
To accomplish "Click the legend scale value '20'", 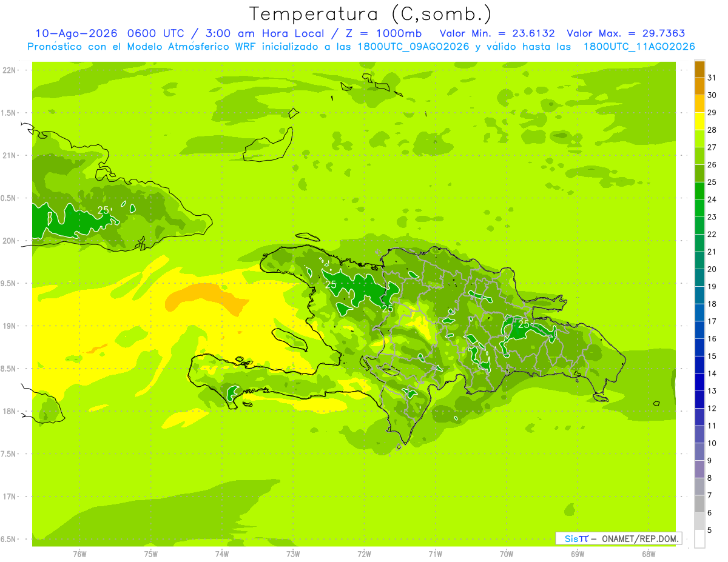I will point(712,269).
